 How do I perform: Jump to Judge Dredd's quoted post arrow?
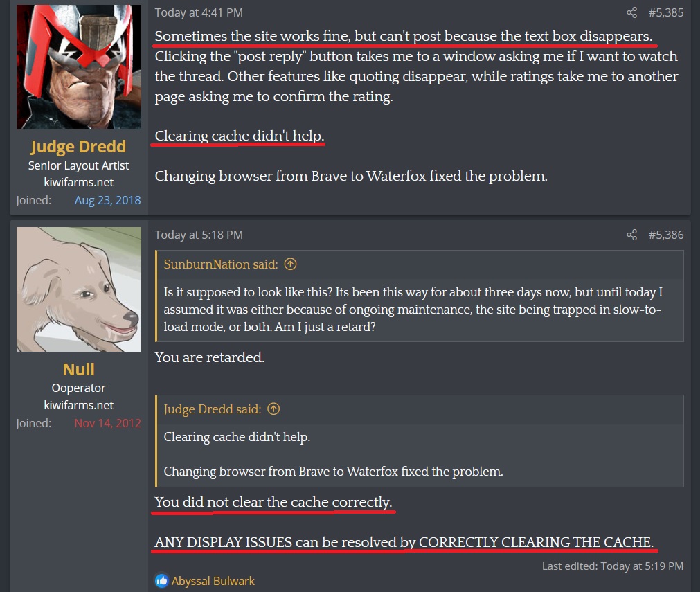click(273, 409)
